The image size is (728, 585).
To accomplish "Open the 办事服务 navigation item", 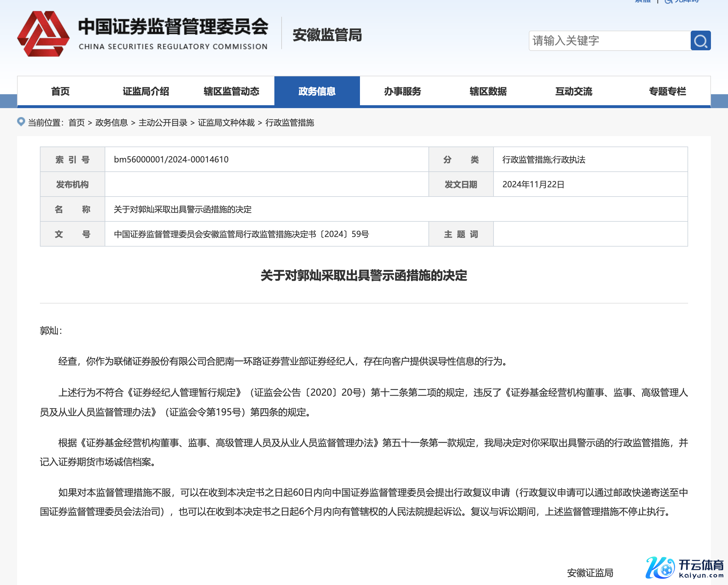I will coord(402,91).
